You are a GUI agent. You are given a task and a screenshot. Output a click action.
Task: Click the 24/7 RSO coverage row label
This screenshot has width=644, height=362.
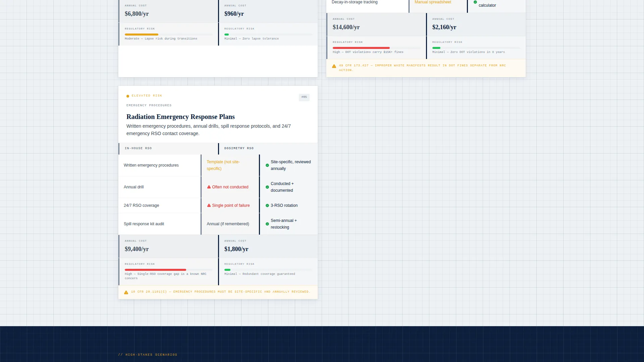point(142,205)
